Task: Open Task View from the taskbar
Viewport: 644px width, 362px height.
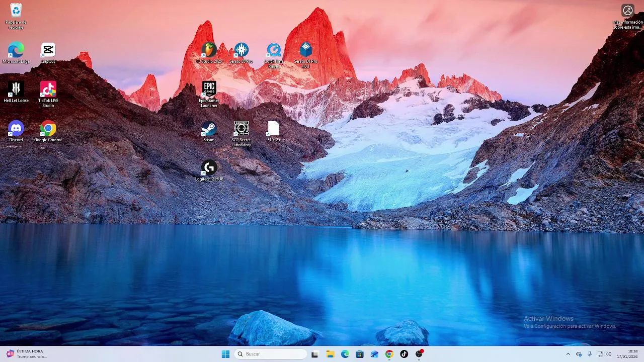Action: 315,354
